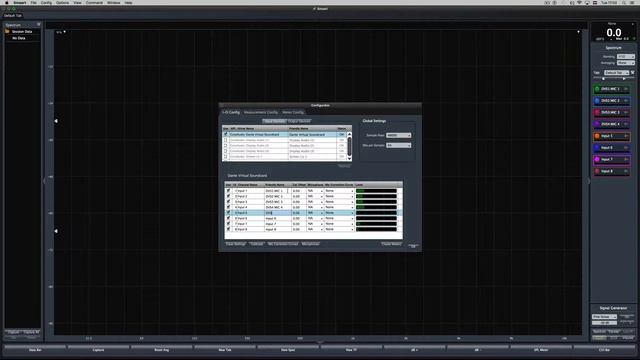Click the Clear Settings button

236,244
